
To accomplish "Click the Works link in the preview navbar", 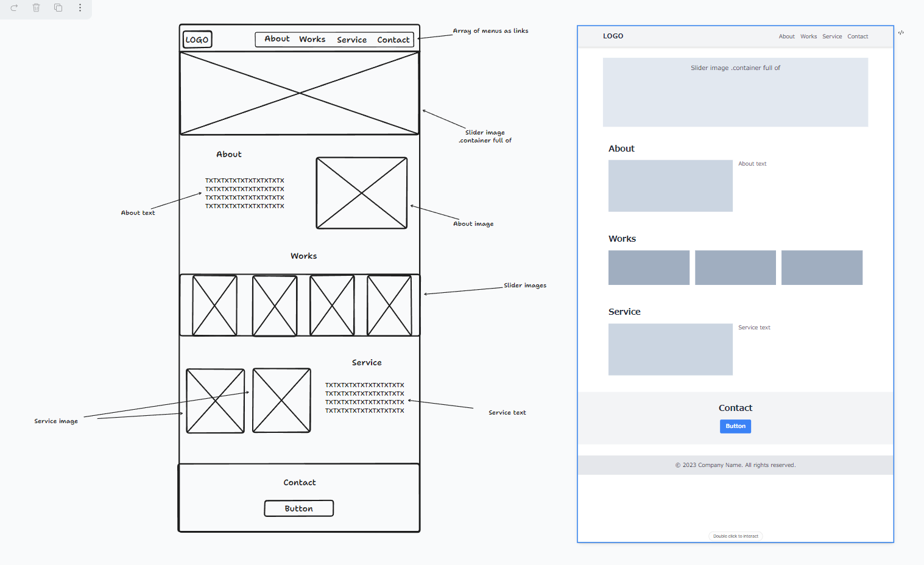I will (x=808, y=36).
